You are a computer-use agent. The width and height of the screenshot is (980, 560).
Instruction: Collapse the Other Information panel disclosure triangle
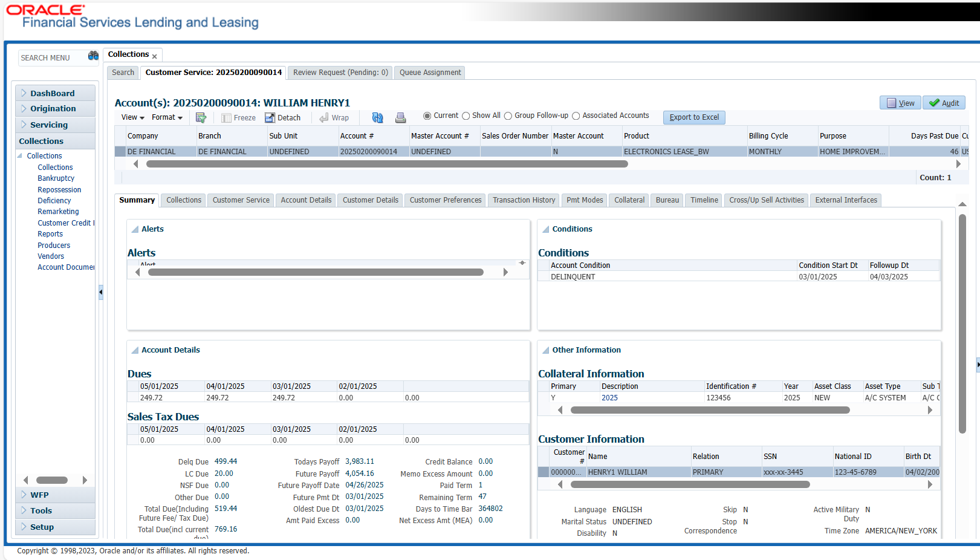[545, 350]
